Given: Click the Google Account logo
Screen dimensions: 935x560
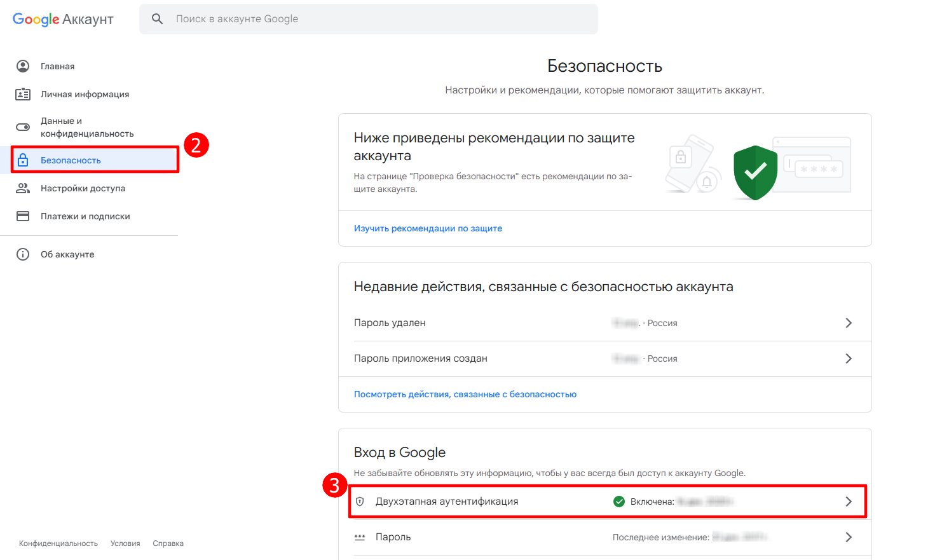Looking at the screenshot, I should click(x=63, y=19).
